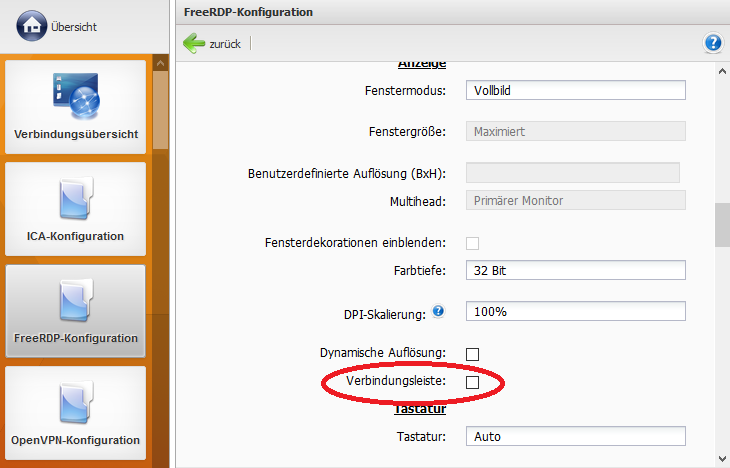Click the home icon beside Übersicht

[x=31, y=27]
